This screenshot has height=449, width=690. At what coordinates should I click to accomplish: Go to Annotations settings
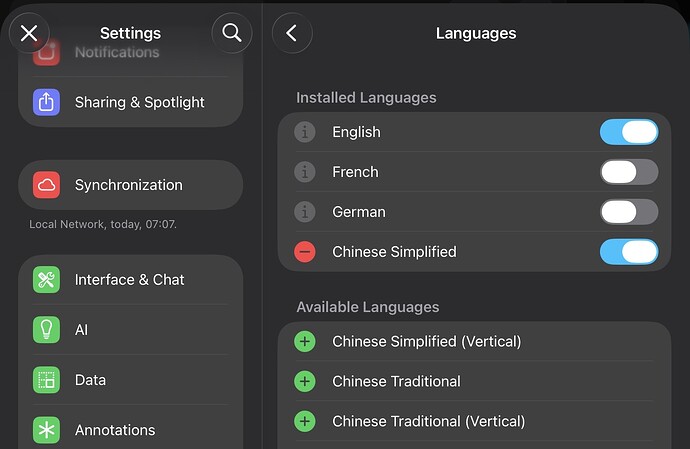coord(130,430)
